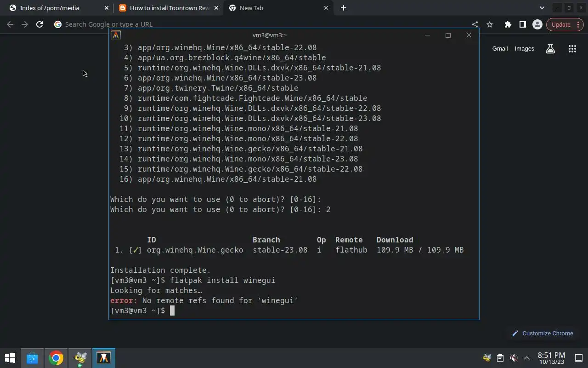Open Google Chrome from the taskbar

point(56,358)
